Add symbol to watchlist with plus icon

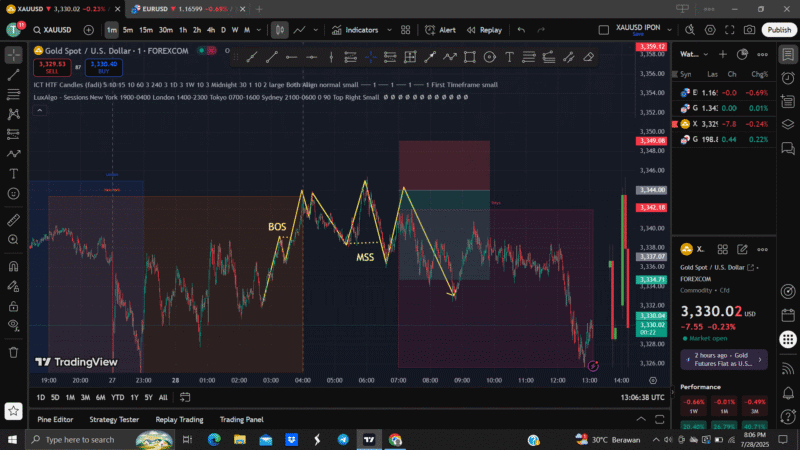coord(721,54)
